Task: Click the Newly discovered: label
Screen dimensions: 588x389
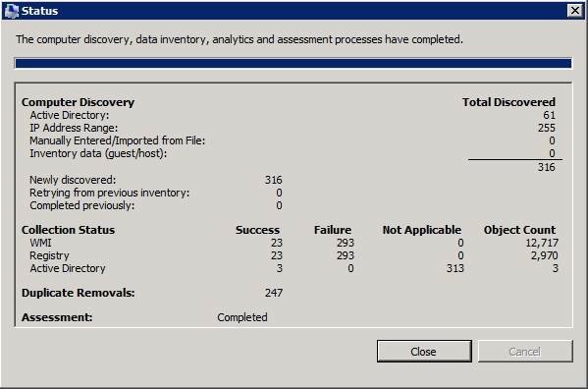Action: pyautogui.click(x=73, y=180)
